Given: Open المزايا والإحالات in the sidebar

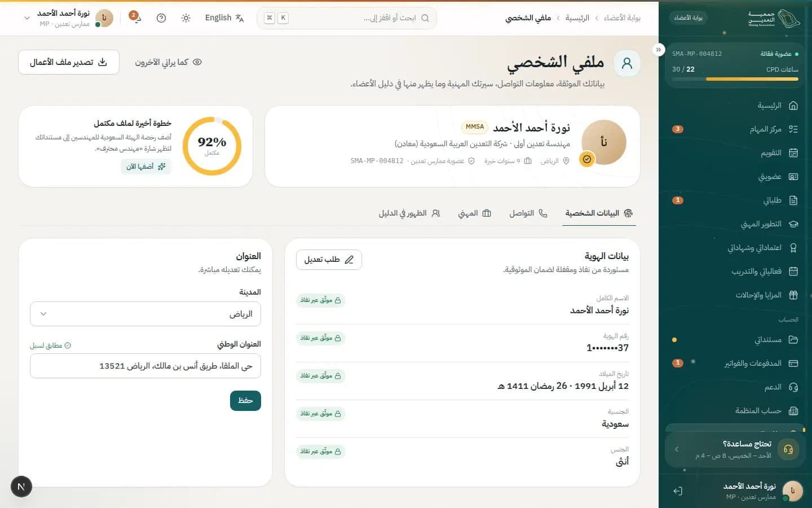Looking at the screenshot, I should (x=735, y=295).
